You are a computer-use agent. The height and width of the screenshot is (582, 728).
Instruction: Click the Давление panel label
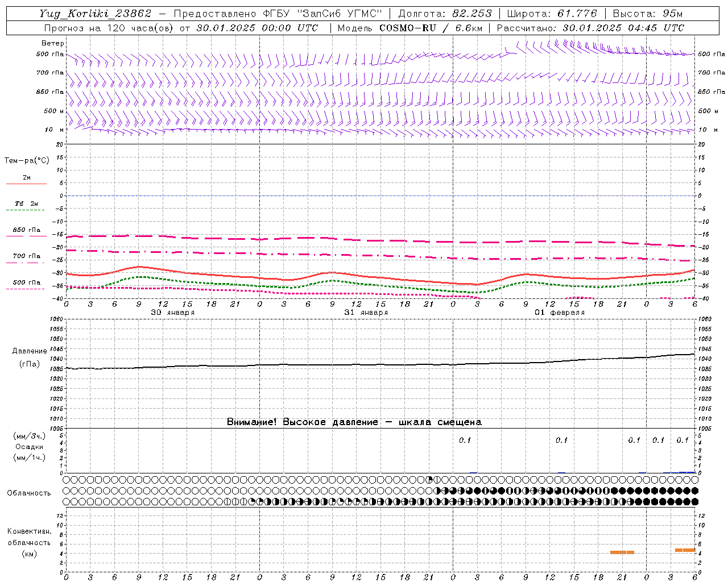30,351
